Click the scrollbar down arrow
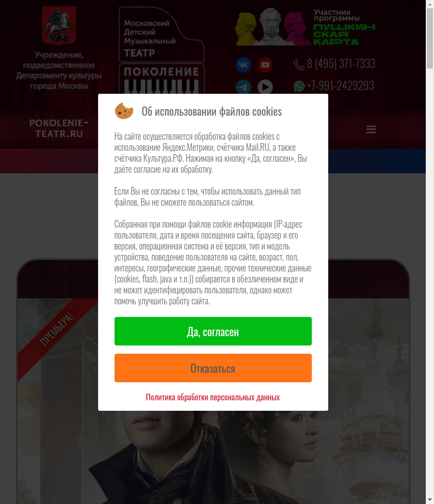Viewport: 434px width, 504px height. click(x=430, y=500)
